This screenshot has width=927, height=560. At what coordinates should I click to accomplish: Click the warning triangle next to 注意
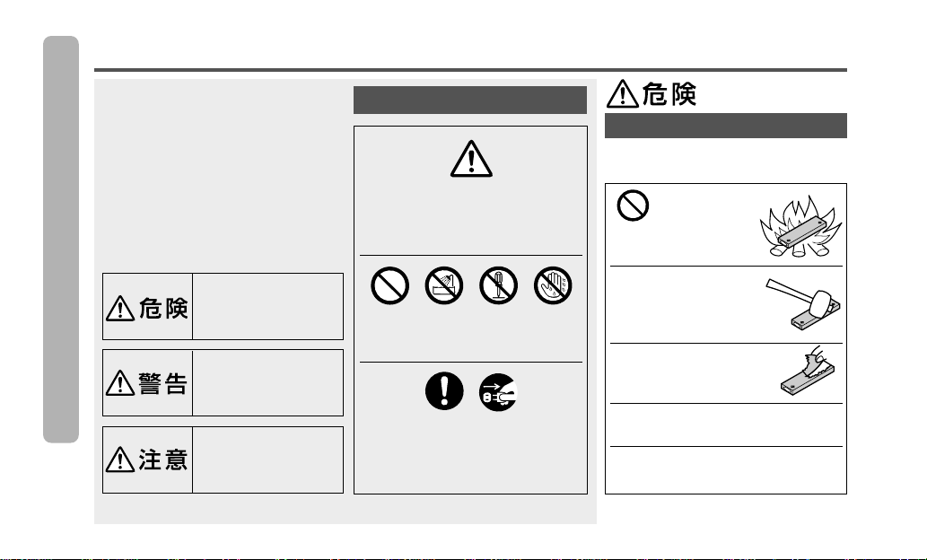[x=120, y=459]
